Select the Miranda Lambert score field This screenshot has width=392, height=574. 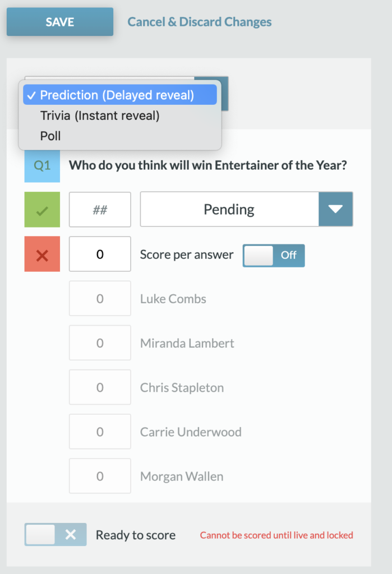point(100,342)
